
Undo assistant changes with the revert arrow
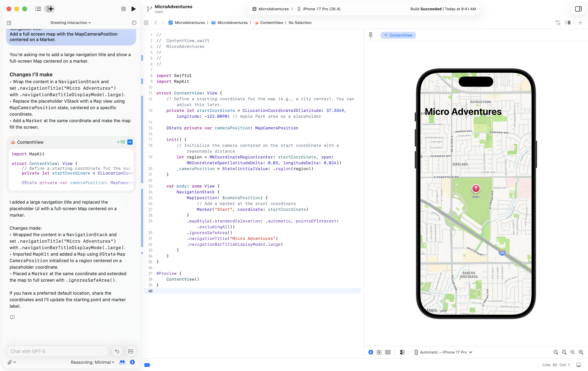[117, 351]
